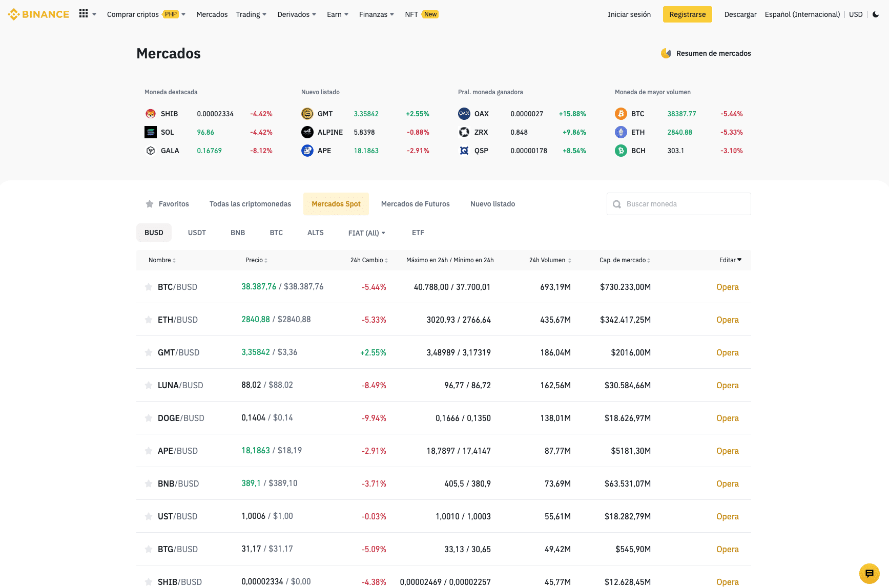Select the ALTS quote filter
The height and width of the screenshot is (588, 889).
[316, 233]
